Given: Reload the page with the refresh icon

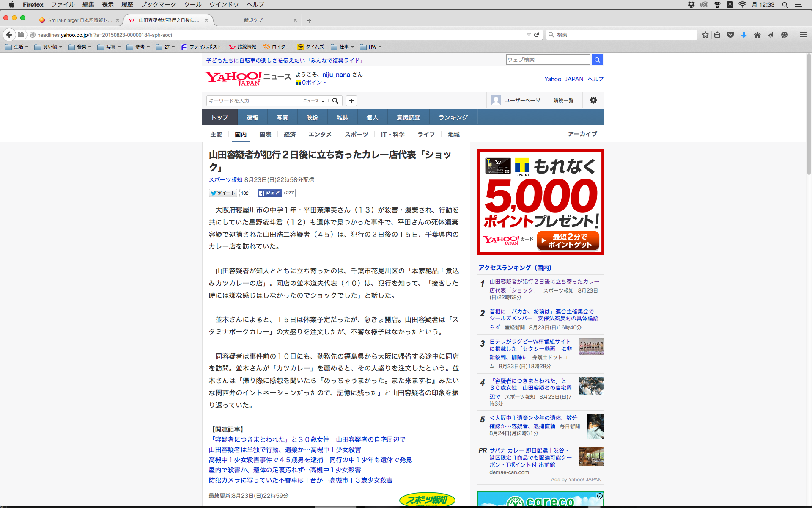Looking at the screenshot, I should [536, 35].
